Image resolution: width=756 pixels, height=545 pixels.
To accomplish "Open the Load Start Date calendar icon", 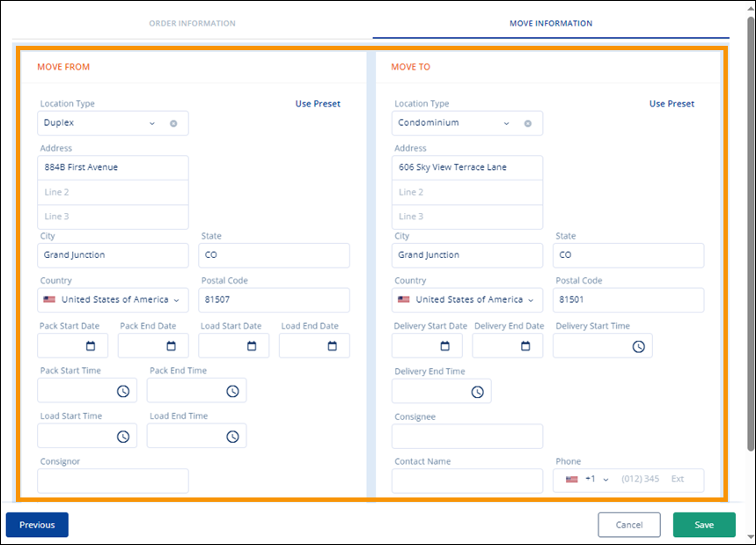I will (252, 346).
